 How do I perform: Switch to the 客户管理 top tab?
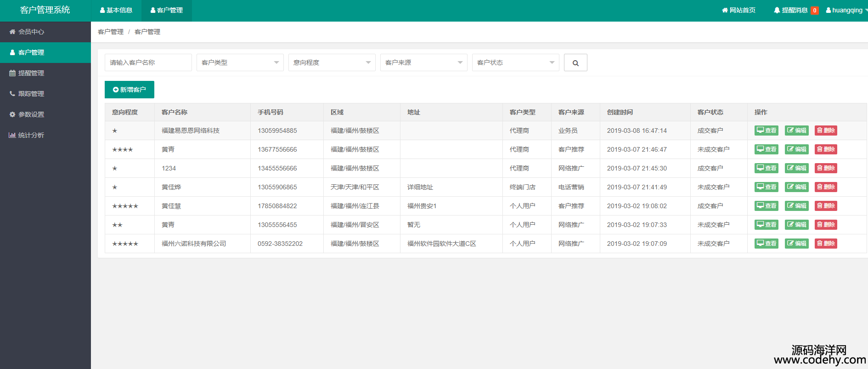167,11
